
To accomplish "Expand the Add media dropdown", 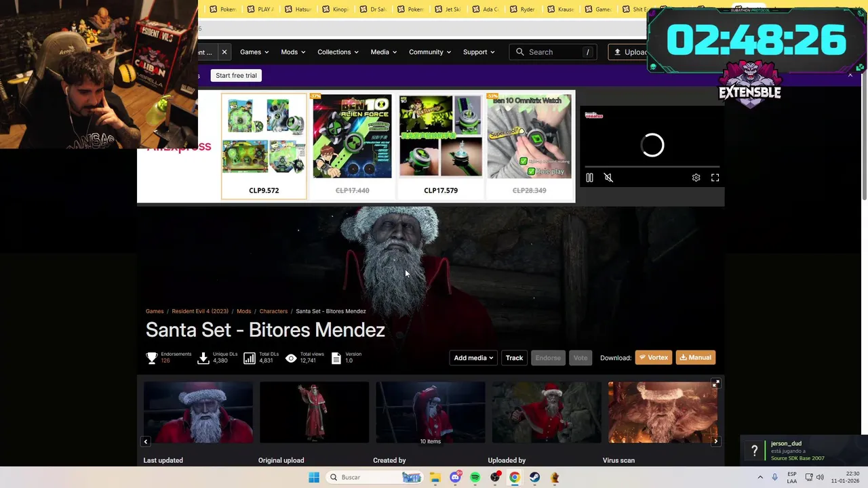I will pyautogui.click(x=474, y=358).
